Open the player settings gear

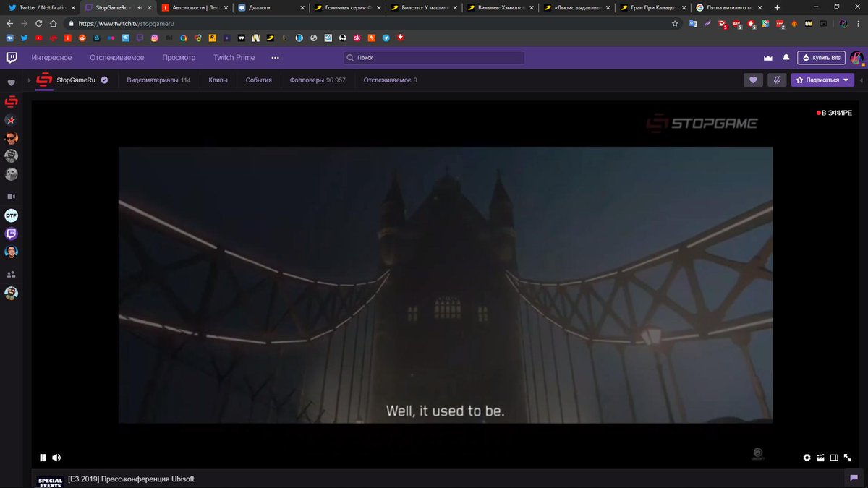click(807, 457)
